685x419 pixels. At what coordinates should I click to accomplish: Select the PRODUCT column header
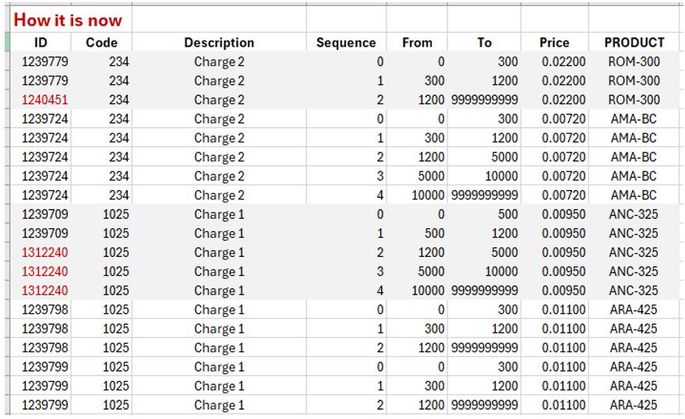pos(634,43)
